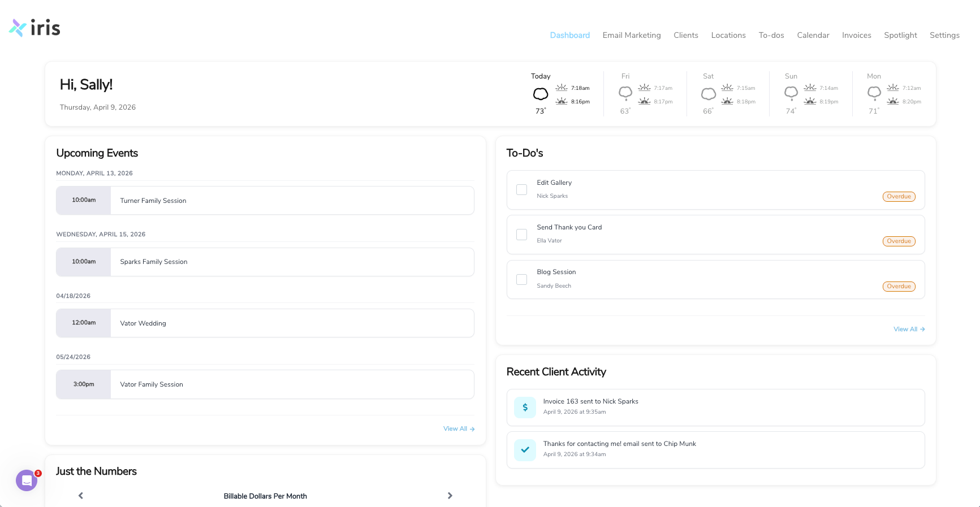Open the Vator Wedding event
This screenshot has width=980, height=507.
pyautogui.click(x=265, y=323)
